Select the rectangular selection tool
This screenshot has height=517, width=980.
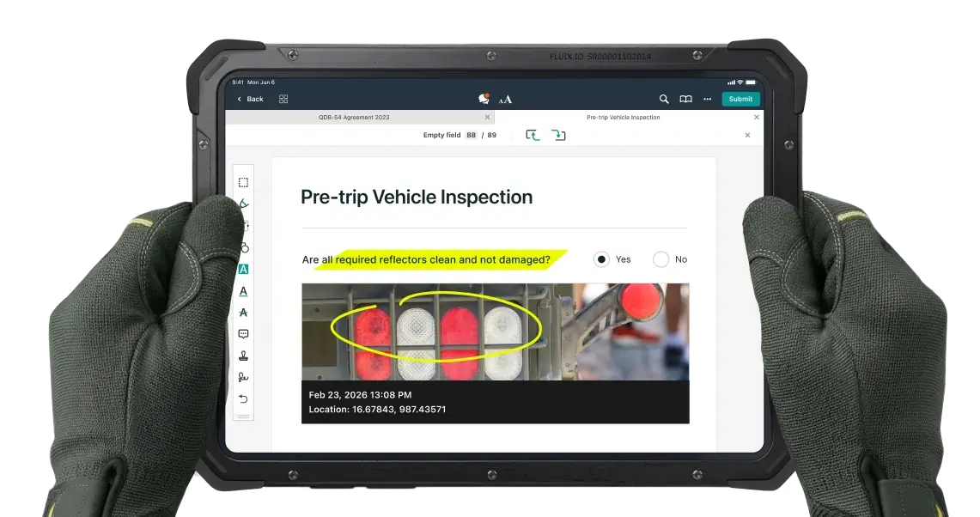[243, 182]
